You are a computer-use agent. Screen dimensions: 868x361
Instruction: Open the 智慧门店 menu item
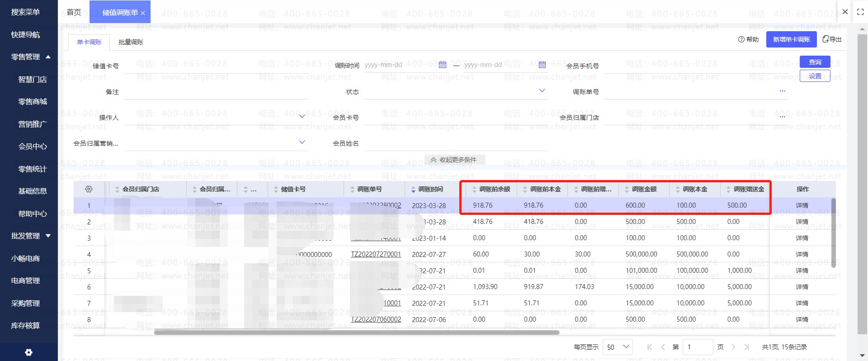point(33,80)
